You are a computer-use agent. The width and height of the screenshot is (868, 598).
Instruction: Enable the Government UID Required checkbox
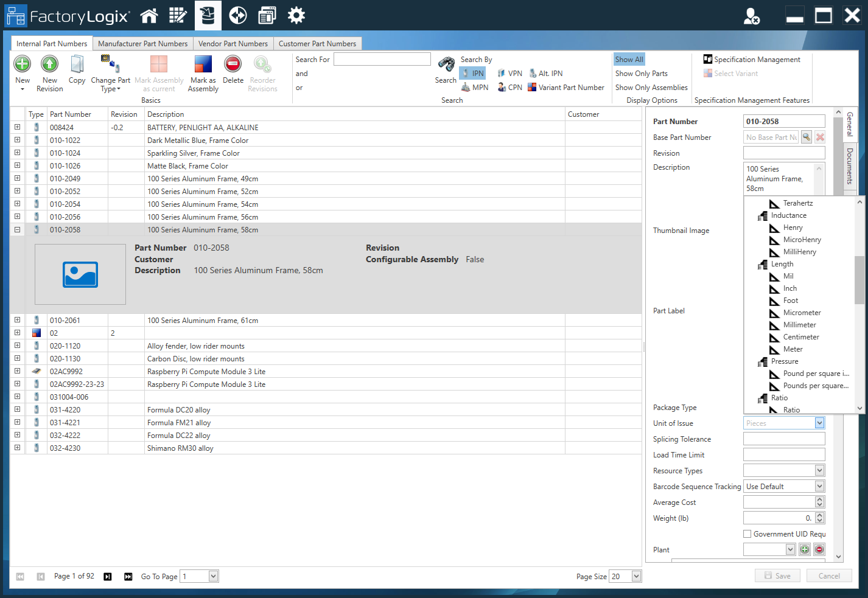747,534
